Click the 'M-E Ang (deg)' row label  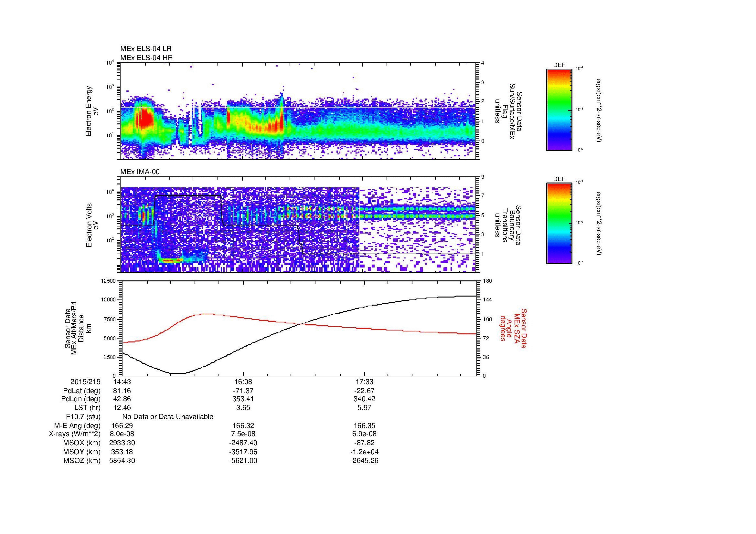(77, 426)
